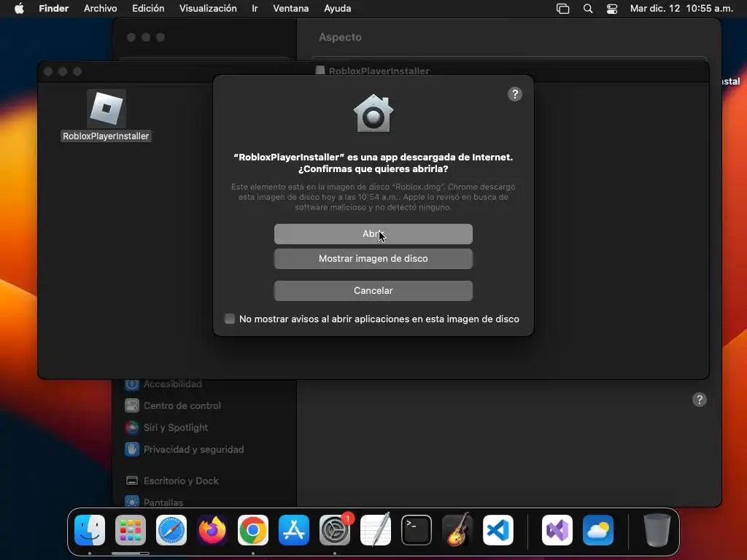Click the date and time in menu bar
The height and width of the screenshot is (560, 747).
click(x=681, y=9)
